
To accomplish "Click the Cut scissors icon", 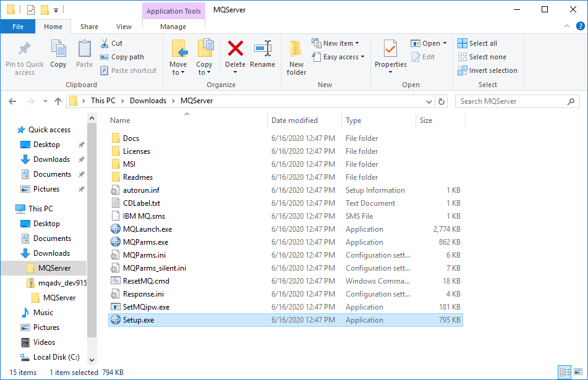I will (x=104, y=43).
